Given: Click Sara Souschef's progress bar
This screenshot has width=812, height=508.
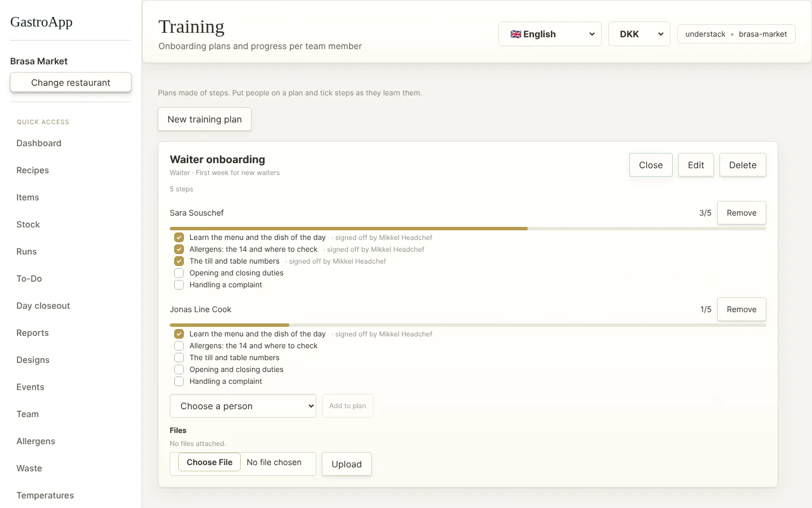Looking at the screenshot, I should click(x=468, y=229).
